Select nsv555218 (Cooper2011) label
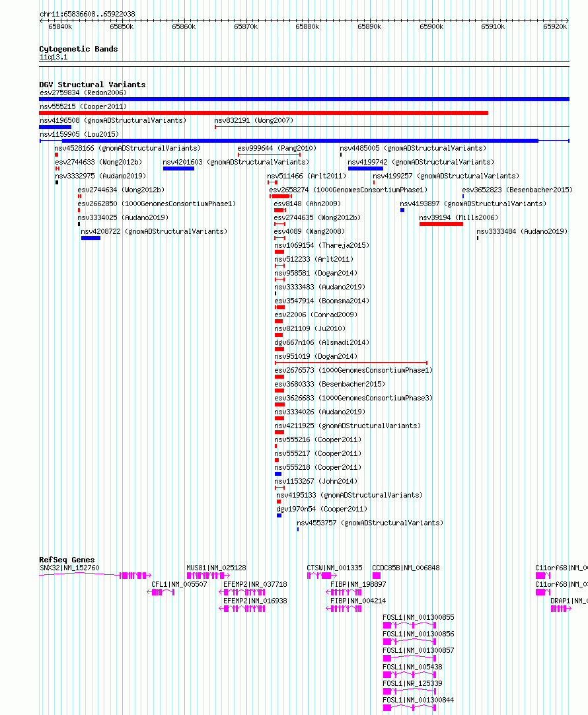Viewport: 588px width, 715px height. [x=318, y=467]
